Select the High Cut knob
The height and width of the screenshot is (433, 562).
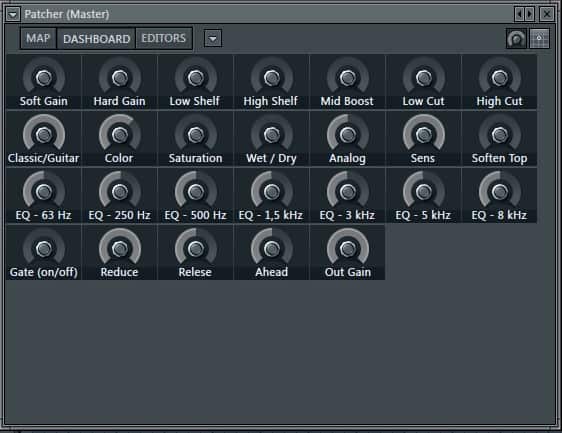point(500,77)
